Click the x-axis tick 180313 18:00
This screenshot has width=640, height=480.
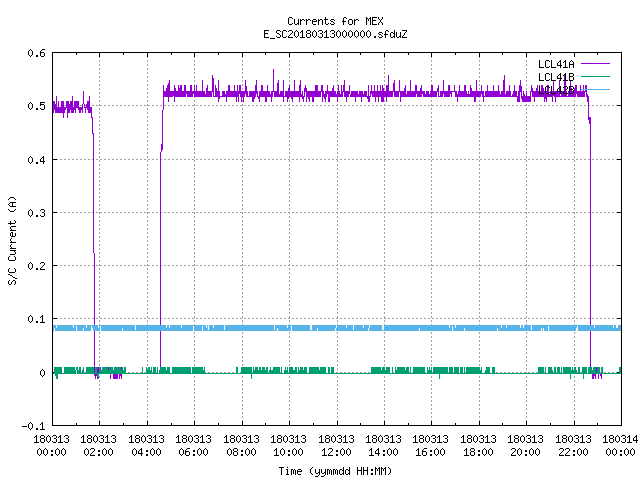coord(478,445)
